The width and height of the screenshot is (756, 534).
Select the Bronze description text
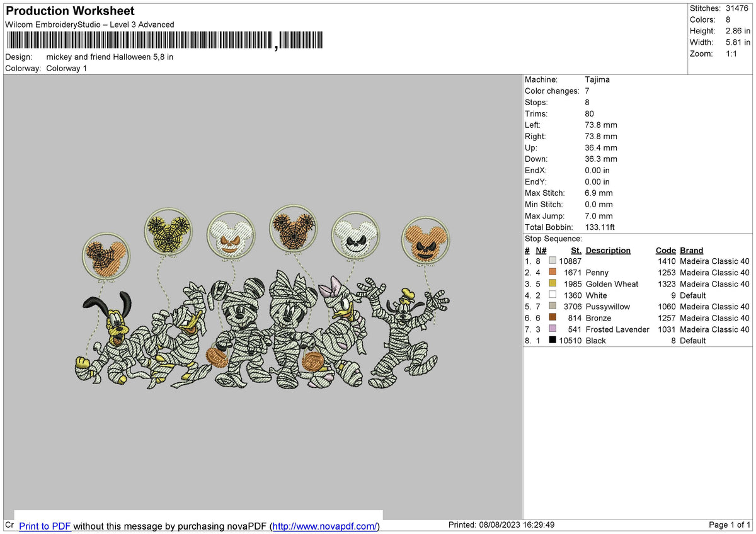[x=598, y=317]
